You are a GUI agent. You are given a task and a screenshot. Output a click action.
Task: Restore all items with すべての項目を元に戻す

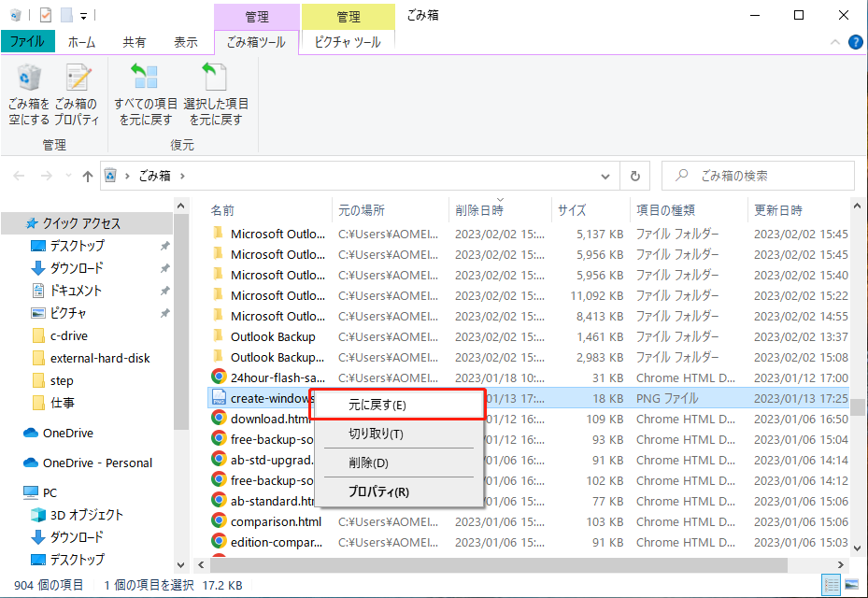click(146, 94)
